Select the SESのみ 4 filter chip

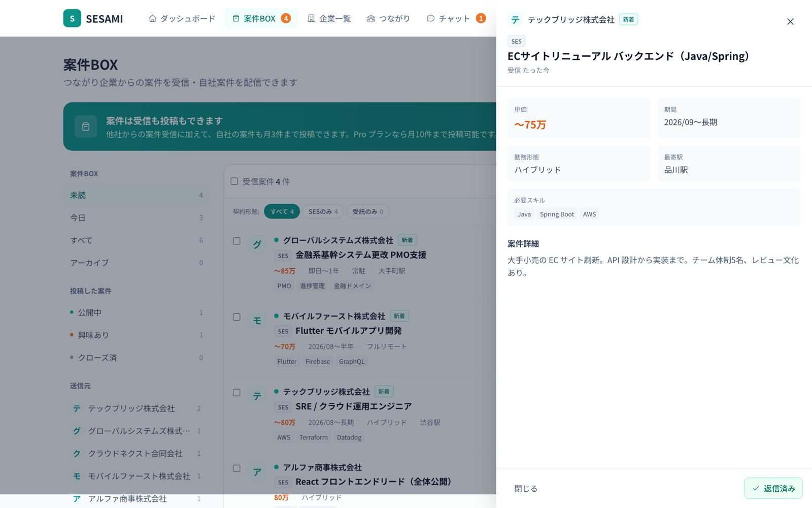pos(323,211)
